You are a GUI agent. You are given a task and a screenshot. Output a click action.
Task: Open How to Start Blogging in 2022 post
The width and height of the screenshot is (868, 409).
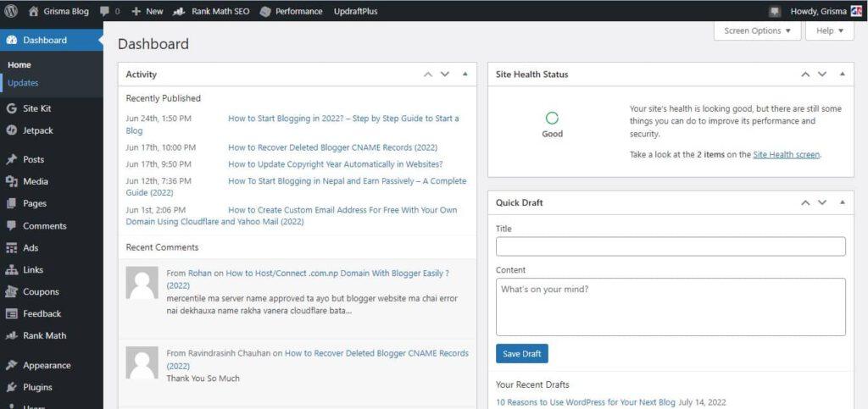tap(343, 119)
